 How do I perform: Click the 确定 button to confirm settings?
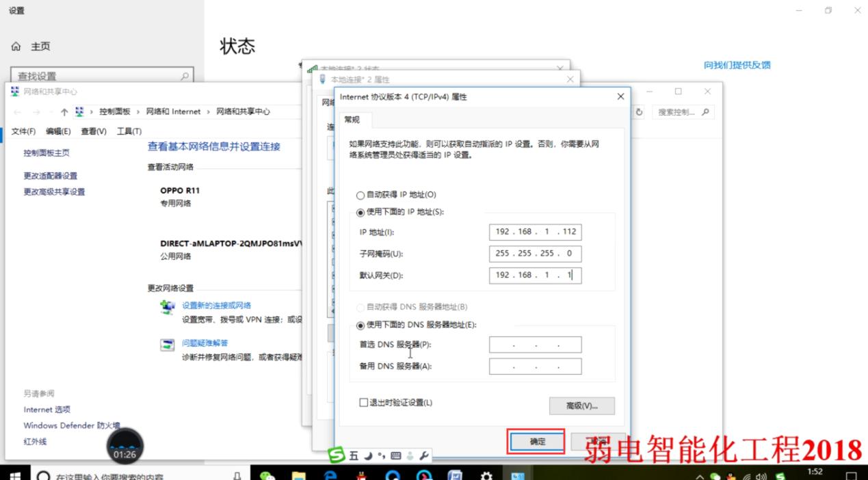click(536, 442)
